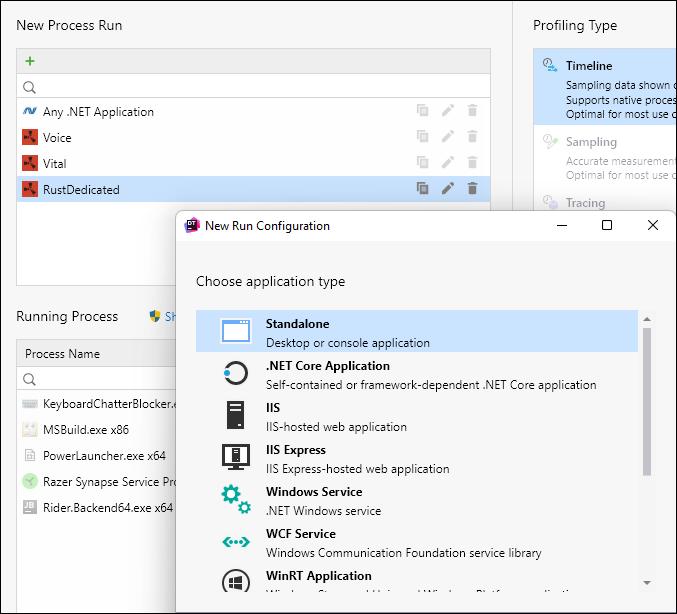This screenshot has width=677, height=614.
Task: Duplicate the Any .NET Application configuration
Action: [x=423, y=111]
